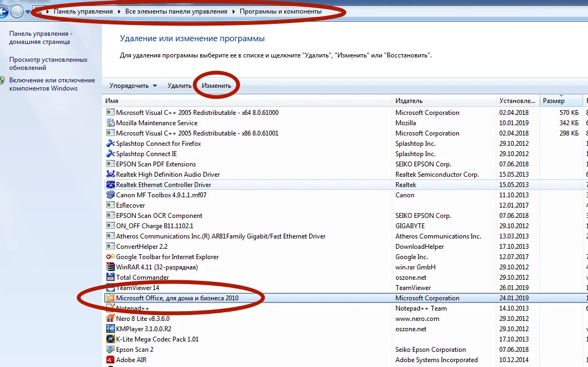Image resolution: width=588 pixels, height=367 pixels.
Task: Sort by the Размер column header
Action: pos(561,100)
